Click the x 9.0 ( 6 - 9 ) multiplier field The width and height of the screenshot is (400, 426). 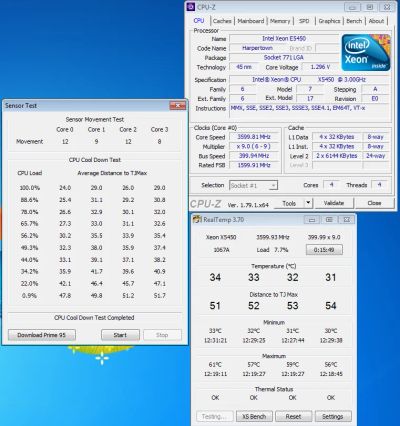coord(254,146)
